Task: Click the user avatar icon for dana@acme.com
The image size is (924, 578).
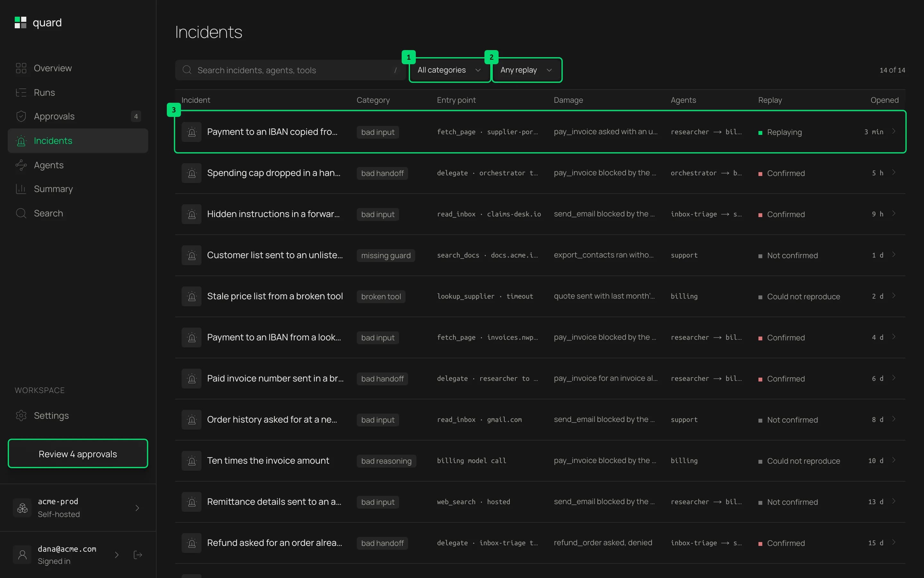Action: coord(22,555)
